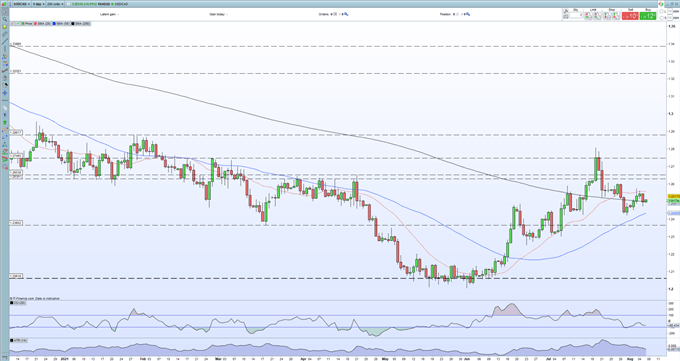
Task: Toggle the checkbox before the price quote
Action: tap(69, 4)
